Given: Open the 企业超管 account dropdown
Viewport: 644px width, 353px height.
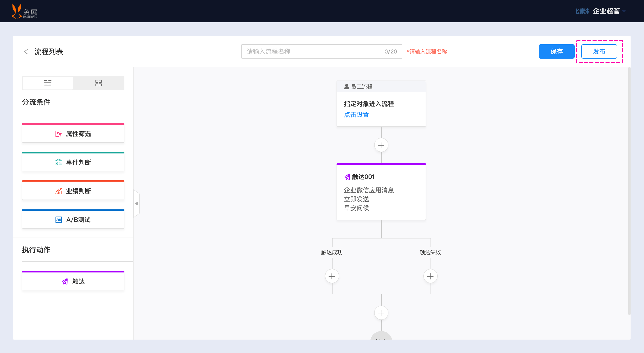Looking at the screenshot, I should pyautogui.click(x=609, y=11).
